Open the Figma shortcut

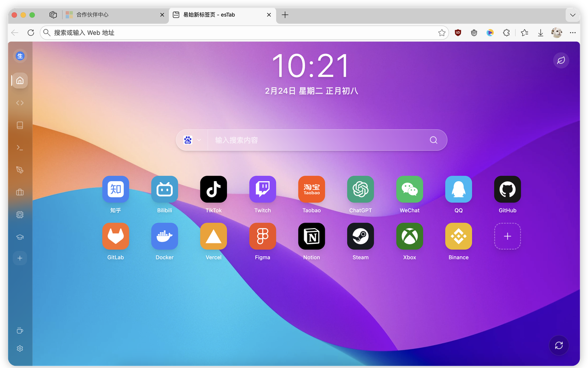point(263,236)
